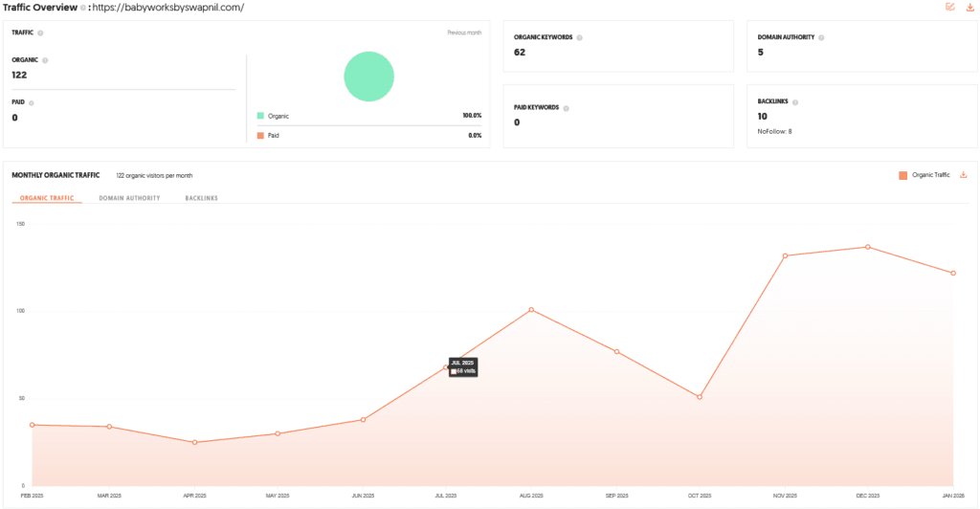The height and width of the screenshot is (509, 980).
Task: Click the 0.0% paid share value
Action: [475, 136]
